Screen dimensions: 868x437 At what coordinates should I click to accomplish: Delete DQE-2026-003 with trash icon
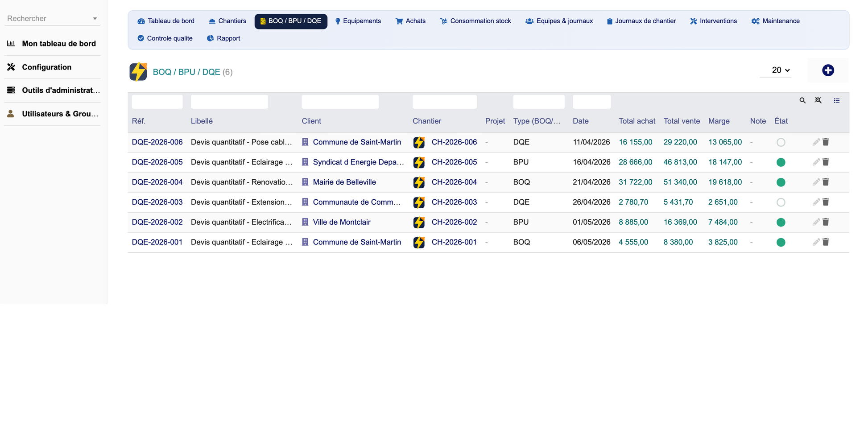coord(826,202)
